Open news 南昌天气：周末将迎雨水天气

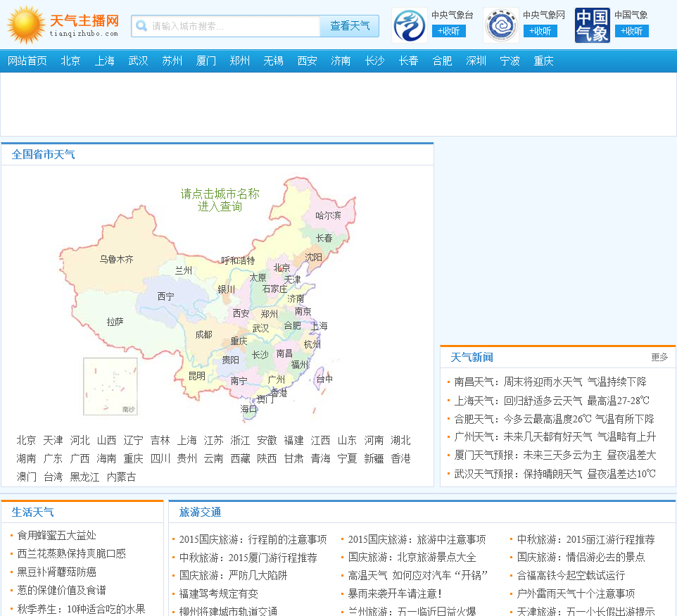pyautogui.click(x=550, y=382)
